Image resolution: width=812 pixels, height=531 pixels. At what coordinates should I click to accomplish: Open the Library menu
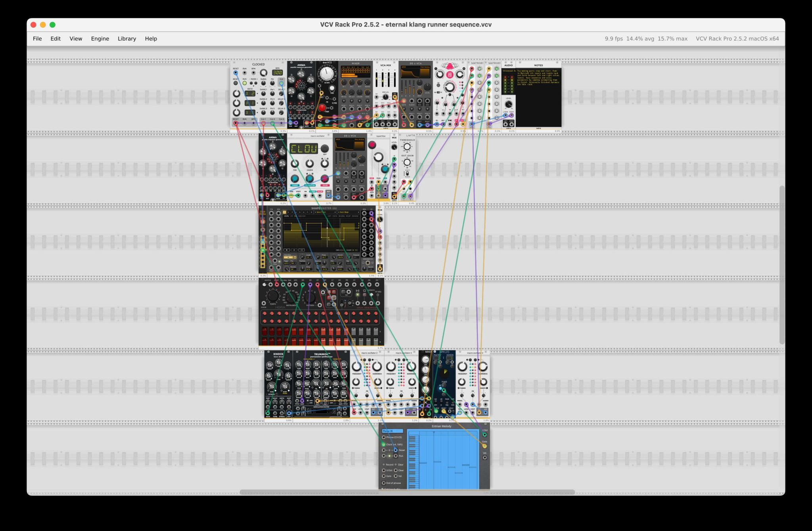[127, 38]
